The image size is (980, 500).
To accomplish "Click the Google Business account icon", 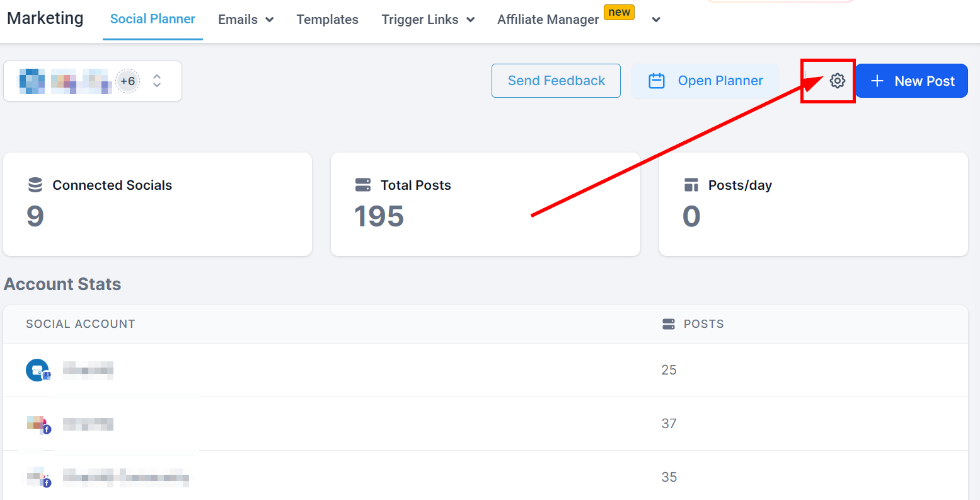I will (37, 370).
